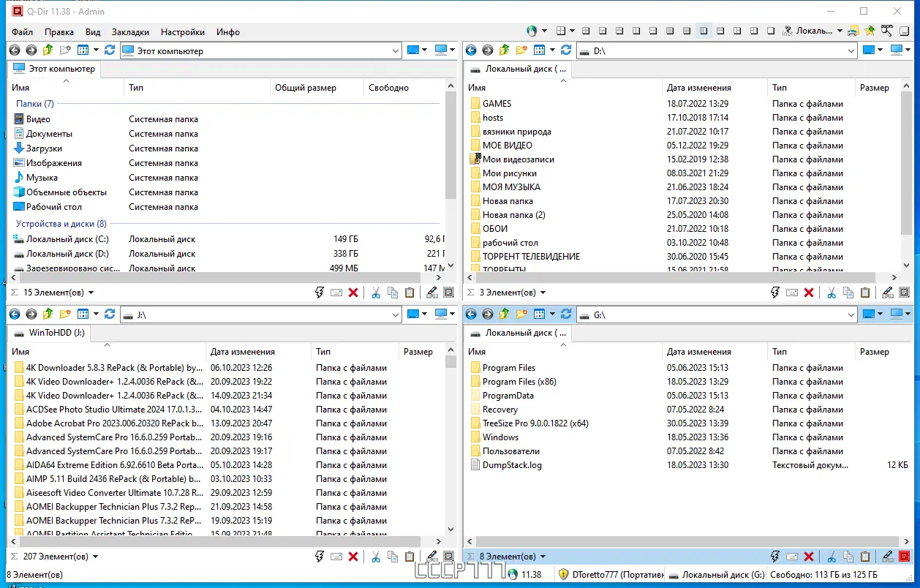Viewport: 920px width, 588px height.
Task: Refresh the G:\ pane
Action: click(x=566, y=314)
